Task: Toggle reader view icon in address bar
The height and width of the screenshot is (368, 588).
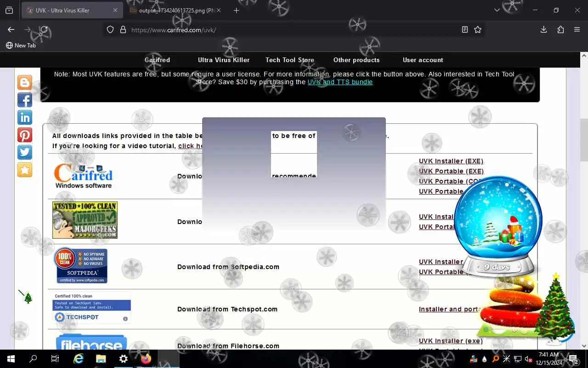Action: (465, 29)
